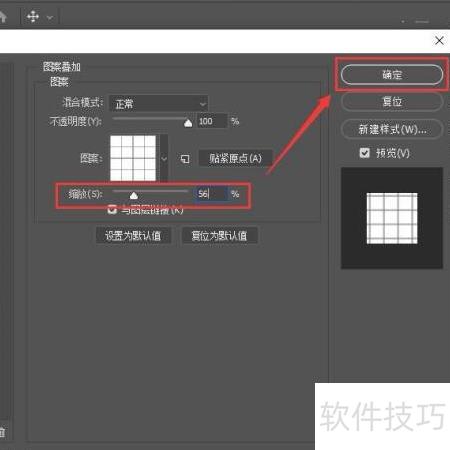Image resolution: width=450 pixels, height=450 pixels.
Task: Click the scale percentage input field
Action: point(211,194)
